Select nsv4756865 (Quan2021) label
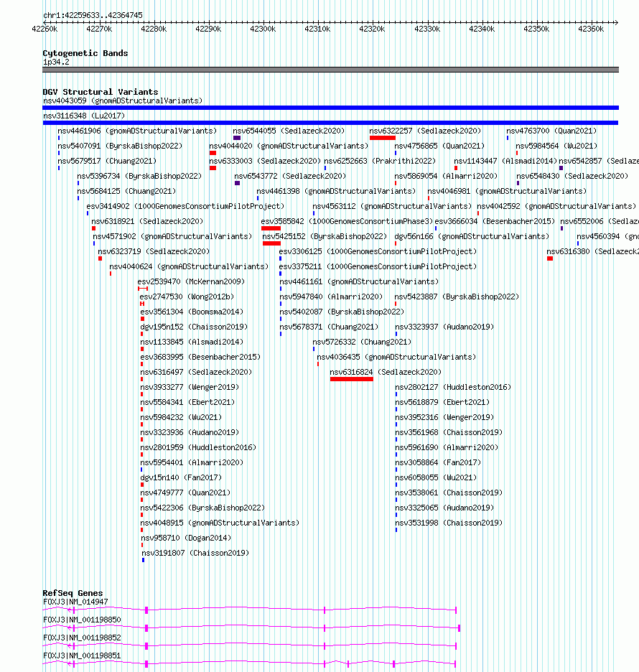Viewport: 639px width, 672px height. (439, 146)
